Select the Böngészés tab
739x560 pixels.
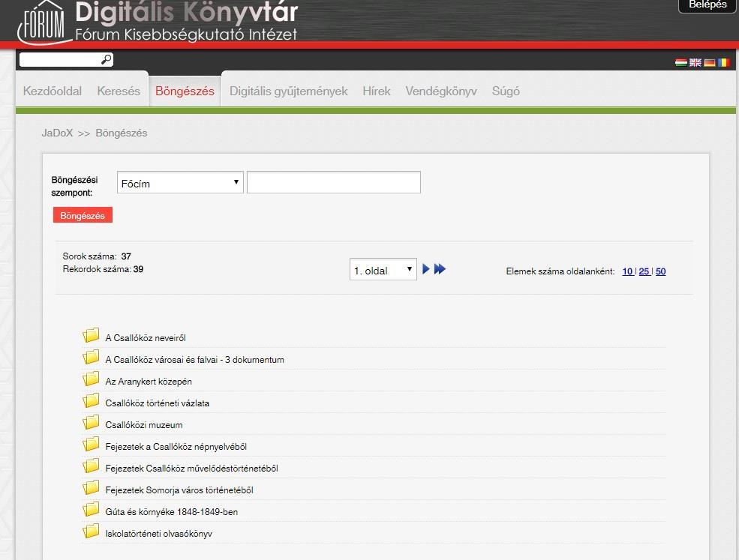click(x=185, y=91)
